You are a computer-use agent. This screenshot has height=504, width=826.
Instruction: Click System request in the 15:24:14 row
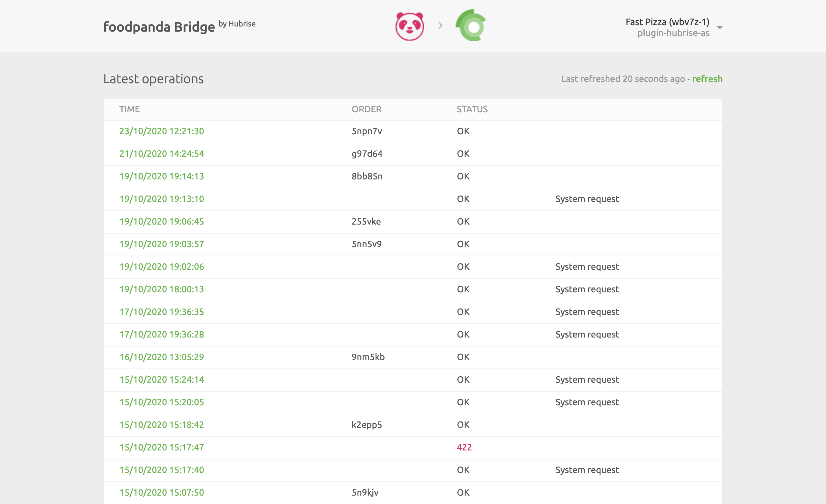(587, 379)
